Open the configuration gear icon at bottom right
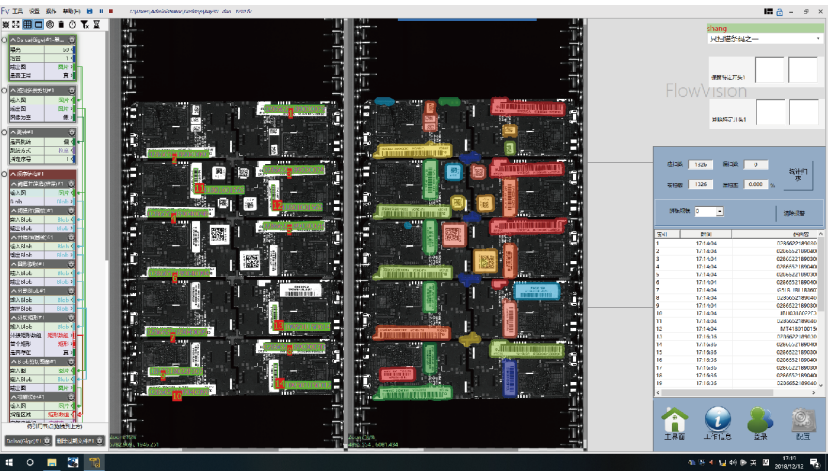This screenshot has width=830, height=476. click(803, 420)
